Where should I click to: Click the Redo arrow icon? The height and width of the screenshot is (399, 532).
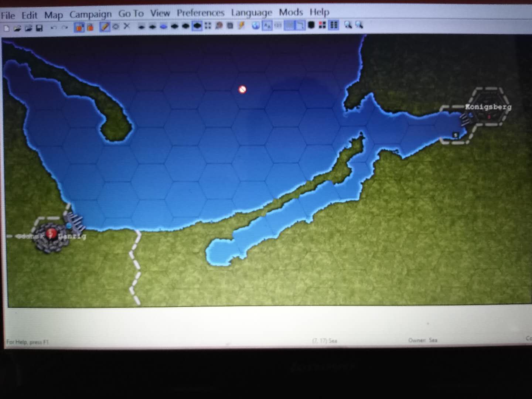click(65, 28)
